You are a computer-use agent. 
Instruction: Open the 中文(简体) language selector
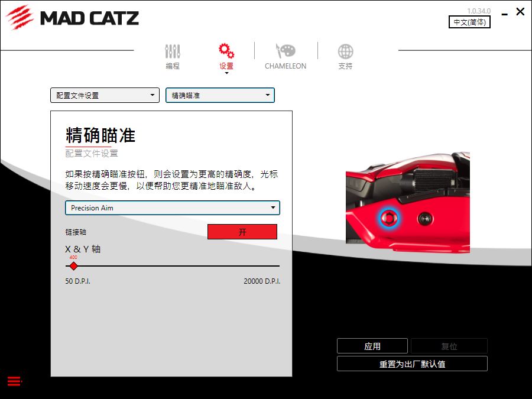pos(469,22)
